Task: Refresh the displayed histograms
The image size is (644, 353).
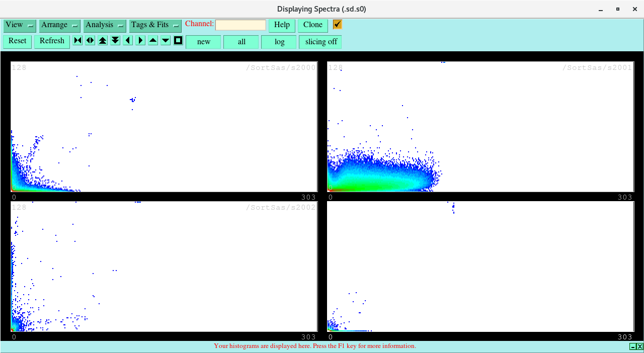Action: [x=52, y=41]
